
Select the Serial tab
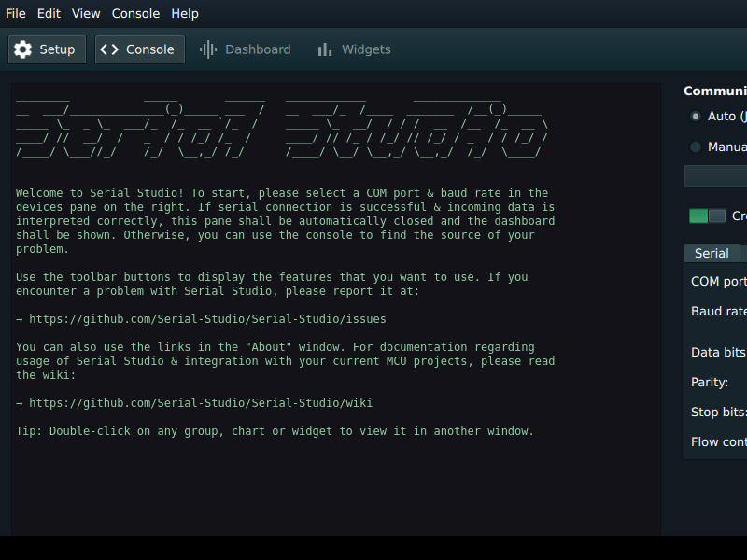[712, 253]
